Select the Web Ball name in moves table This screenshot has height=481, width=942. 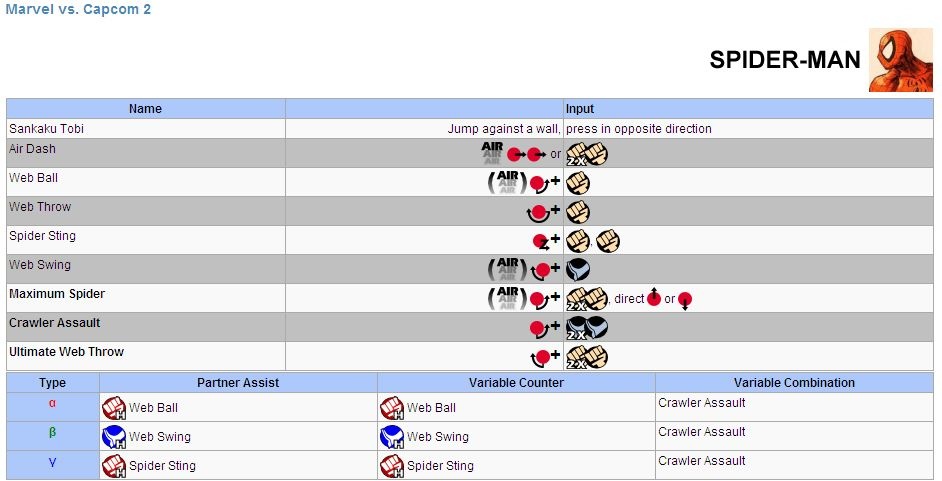[34, 177]
